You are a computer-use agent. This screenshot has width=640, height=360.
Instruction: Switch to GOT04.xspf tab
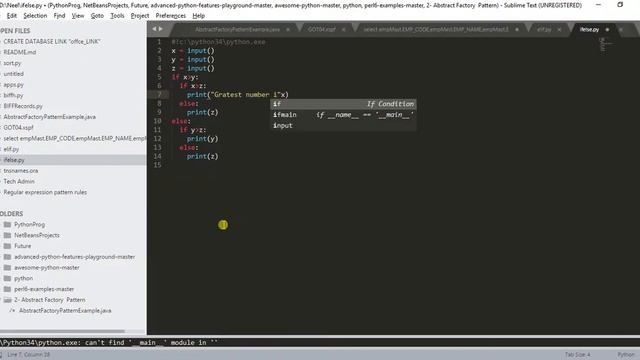[x=322, y=29]
